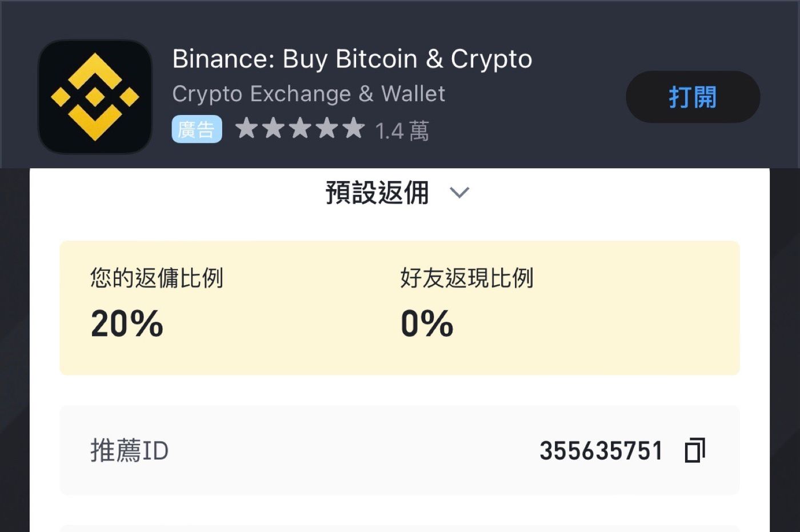The width and height of the screenshot is (800, 532).
Task: Copy the referral ID with the copy icon
Action: tap(695, 450)
